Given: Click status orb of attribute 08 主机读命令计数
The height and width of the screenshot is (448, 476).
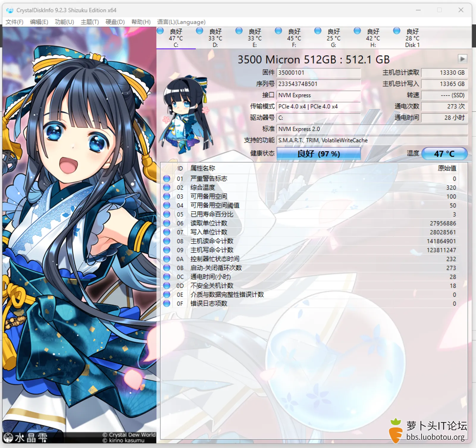Looking at the screenshot, I should click(x=167, y=241).
